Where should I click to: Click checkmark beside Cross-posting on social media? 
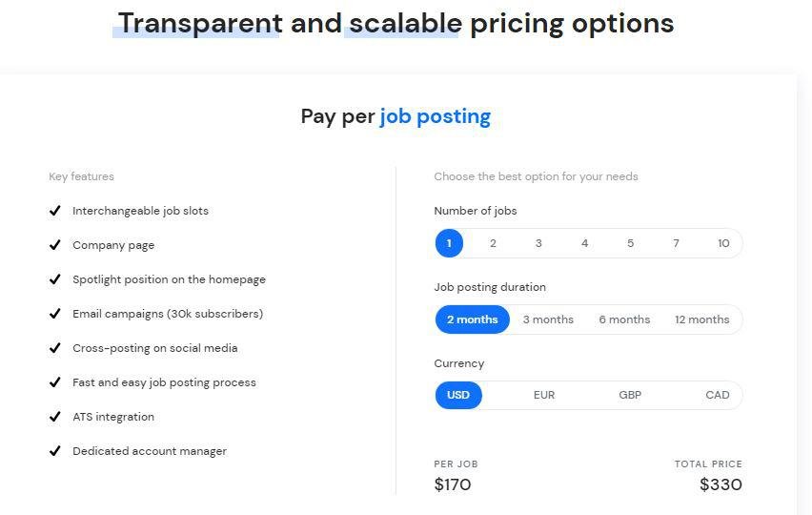click(x=55, y=348)
